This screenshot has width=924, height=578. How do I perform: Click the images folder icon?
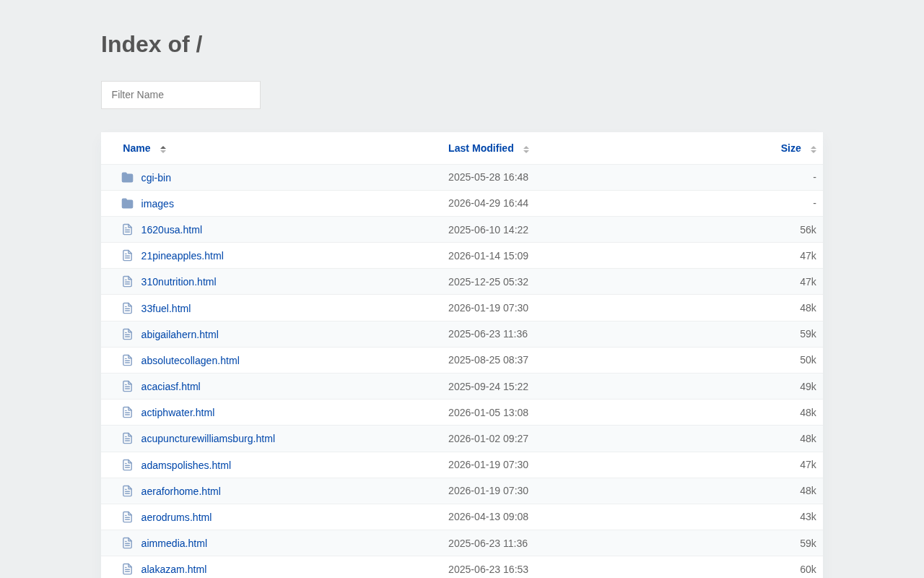[127, 204]
